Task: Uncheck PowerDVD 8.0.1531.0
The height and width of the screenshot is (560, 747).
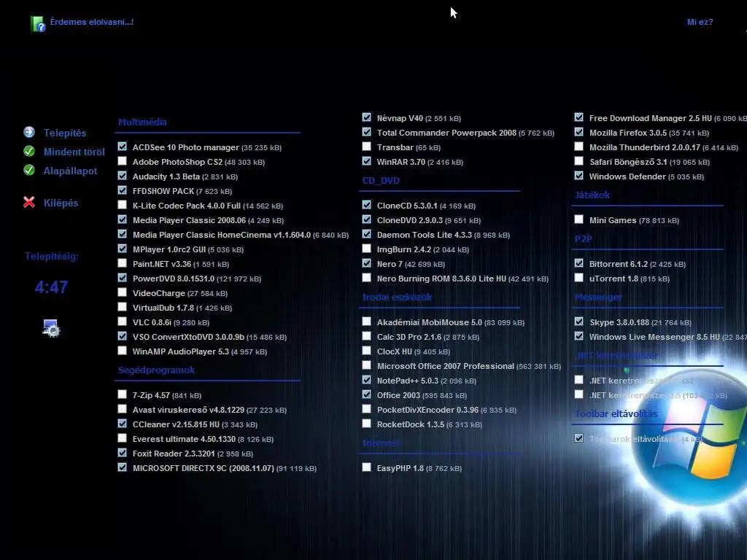Action: pos(123,278)
